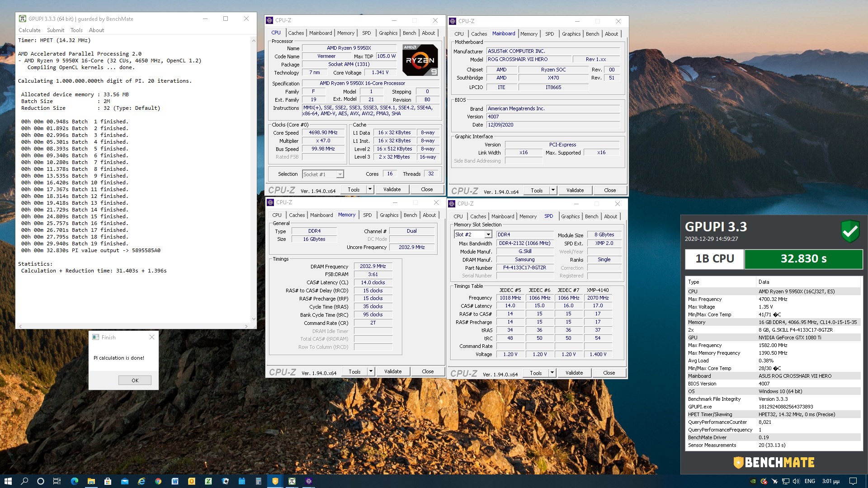The width and height of the screenshot is (868, 488).
Task: Click the 1B CPU benchmark label
Action: 714,259
